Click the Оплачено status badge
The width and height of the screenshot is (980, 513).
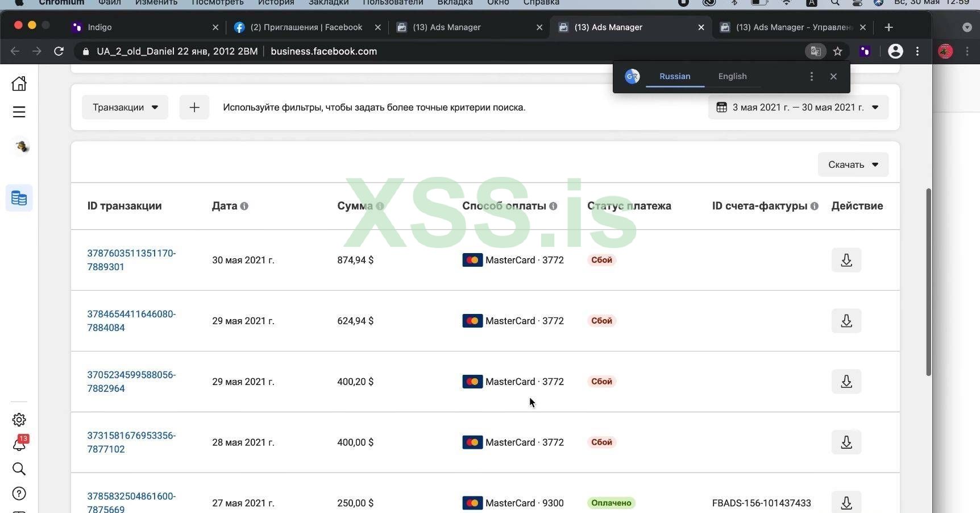[x=611, y=503]
